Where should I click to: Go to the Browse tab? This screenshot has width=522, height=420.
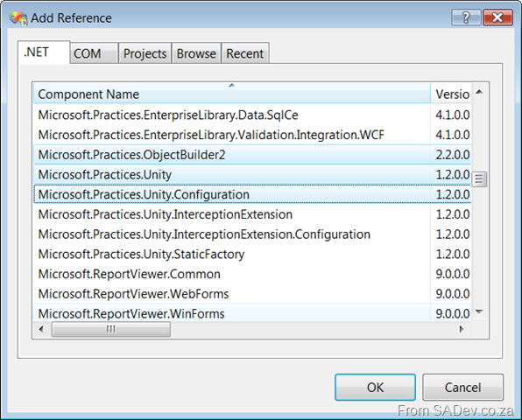pos(196,53)
